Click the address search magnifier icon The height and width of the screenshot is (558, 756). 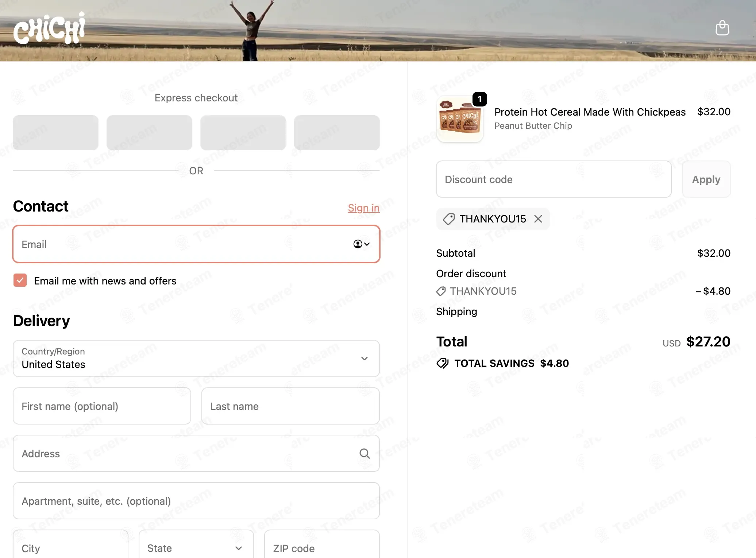[364, 453]
